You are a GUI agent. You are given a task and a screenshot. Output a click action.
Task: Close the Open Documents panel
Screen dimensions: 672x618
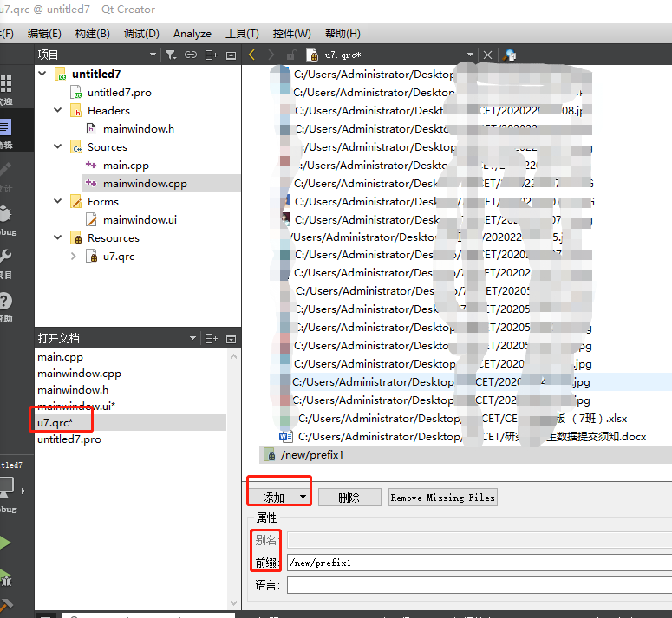(x=231, y=339)
